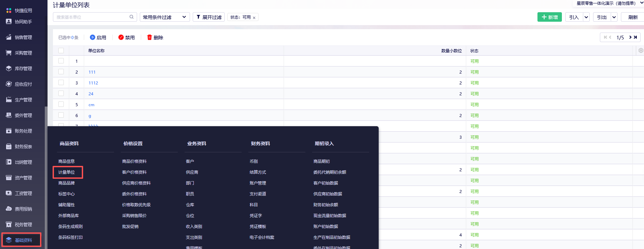Expand the 引出 dropdown arrow
This screenshot has height=249, width=644.
(614, 17)
